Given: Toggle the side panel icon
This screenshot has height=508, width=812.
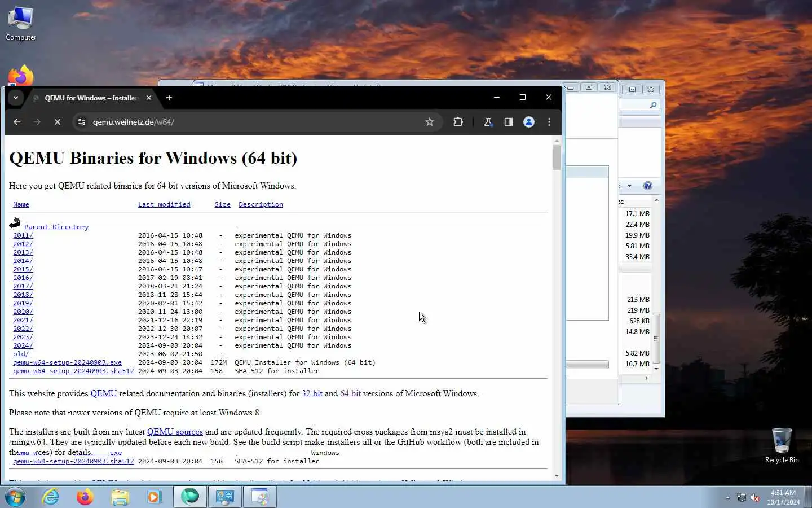Looking at the screenshot, I should [x=509, y=122].
